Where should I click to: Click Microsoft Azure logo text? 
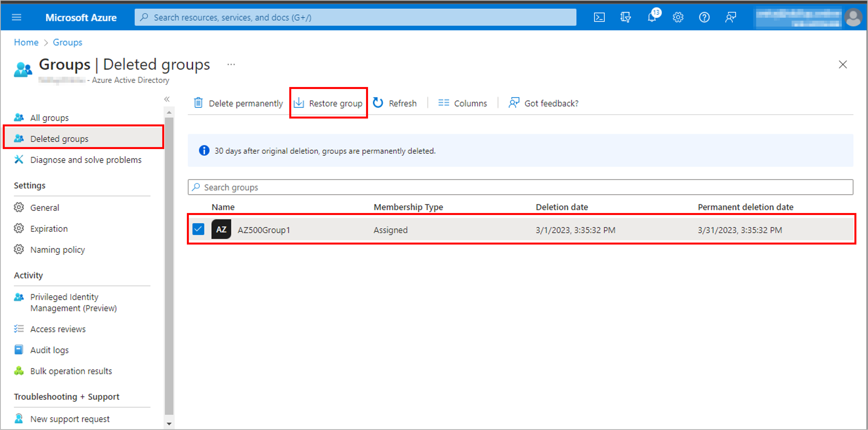point(81,18)
